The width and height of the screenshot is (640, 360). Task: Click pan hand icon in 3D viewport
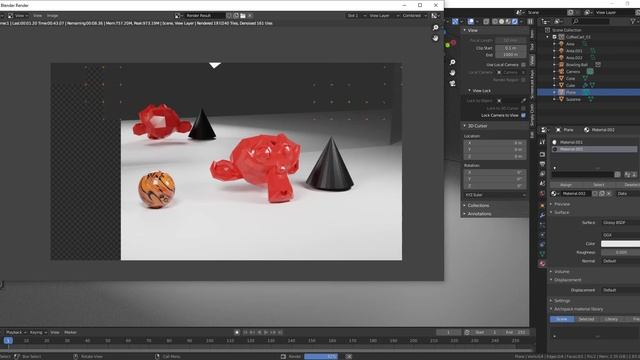[x=452, y=73]
